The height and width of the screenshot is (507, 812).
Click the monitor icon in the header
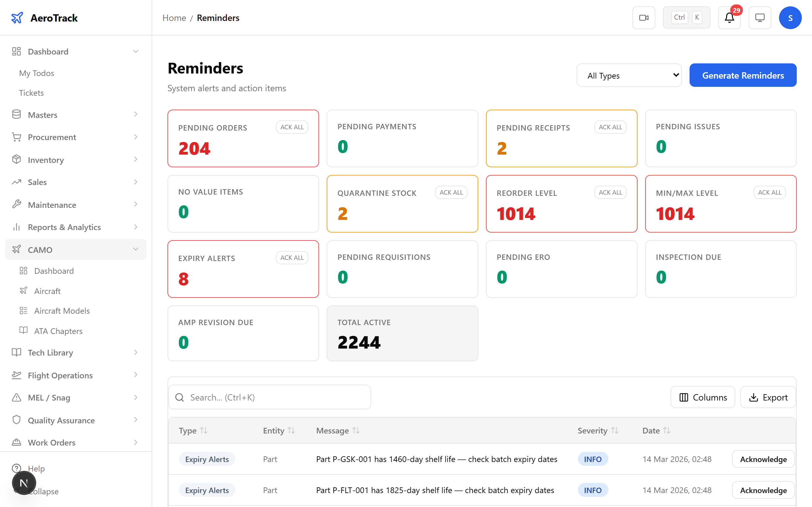coord(760,17)
